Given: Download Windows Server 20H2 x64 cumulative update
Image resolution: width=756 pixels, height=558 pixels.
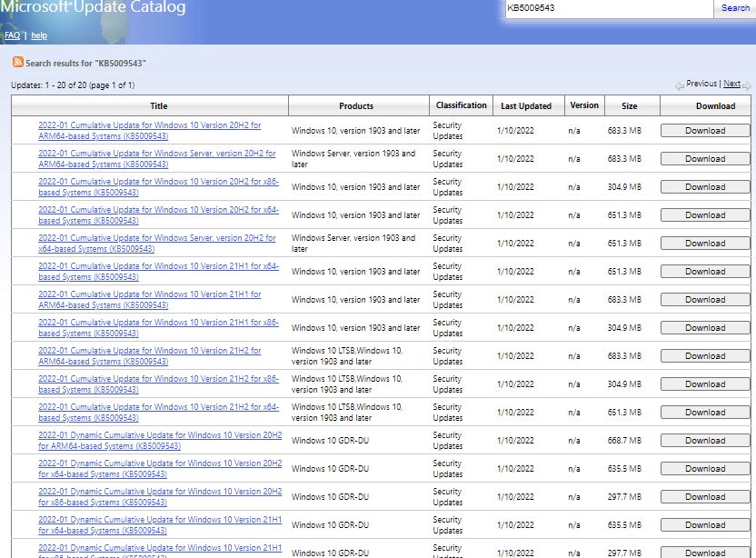Looking at the screenshot, I should coord(705,244).
